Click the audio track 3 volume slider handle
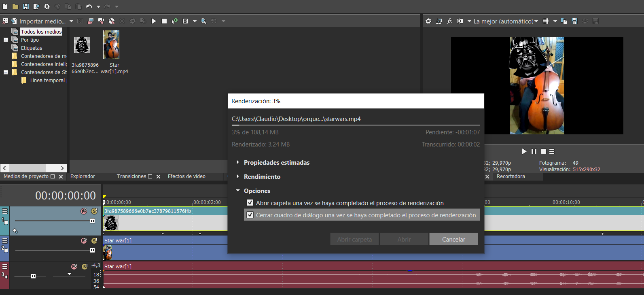This screenshot has width=644, height=295. tap(33, 276)
